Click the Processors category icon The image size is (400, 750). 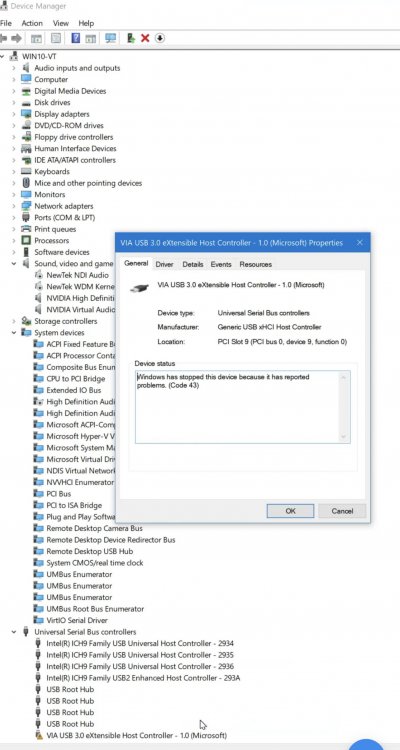pos(26,240)
